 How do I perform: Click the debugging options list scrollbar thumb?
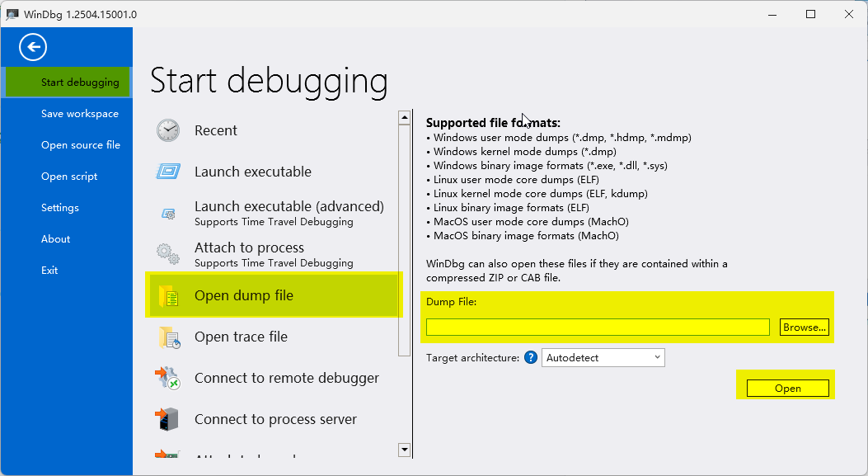click(404, 241)
